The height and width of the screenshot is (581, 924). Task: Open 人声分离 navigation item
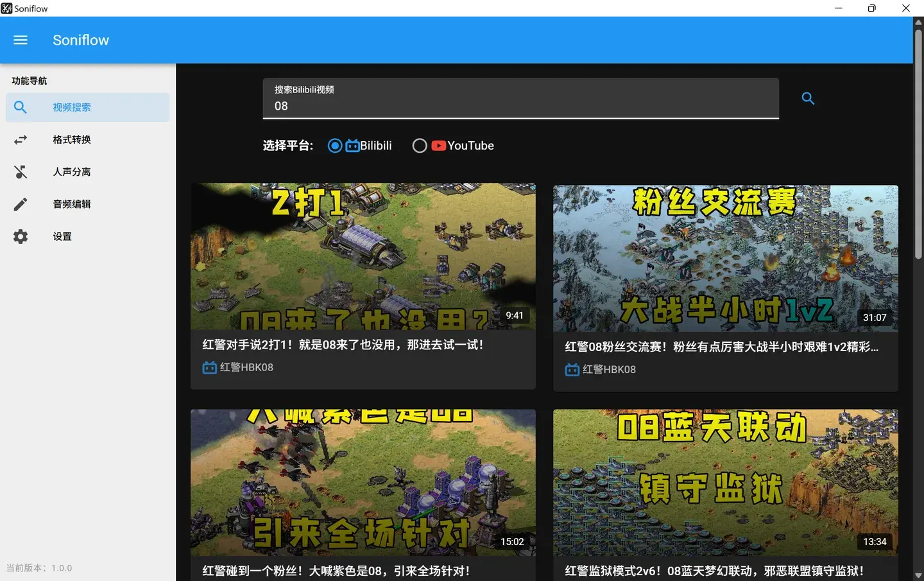tap(72, 172)
